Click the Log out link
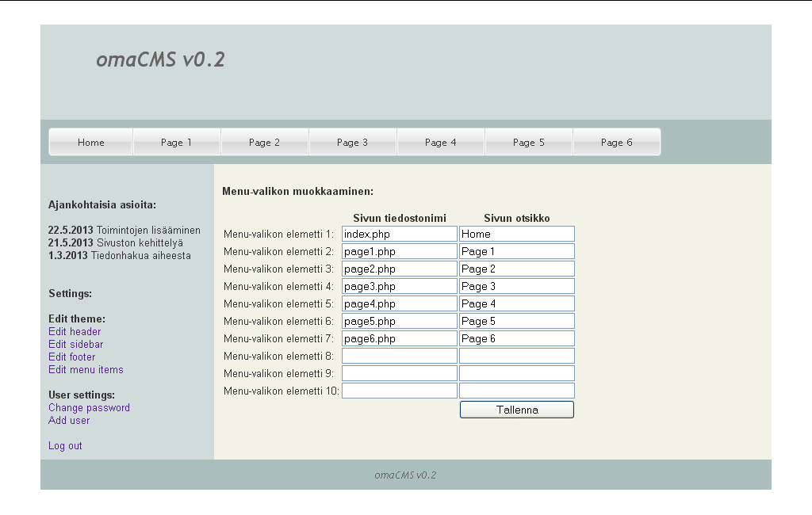Image resolution: width=812 pixels, height=515 pixels. 65,445
